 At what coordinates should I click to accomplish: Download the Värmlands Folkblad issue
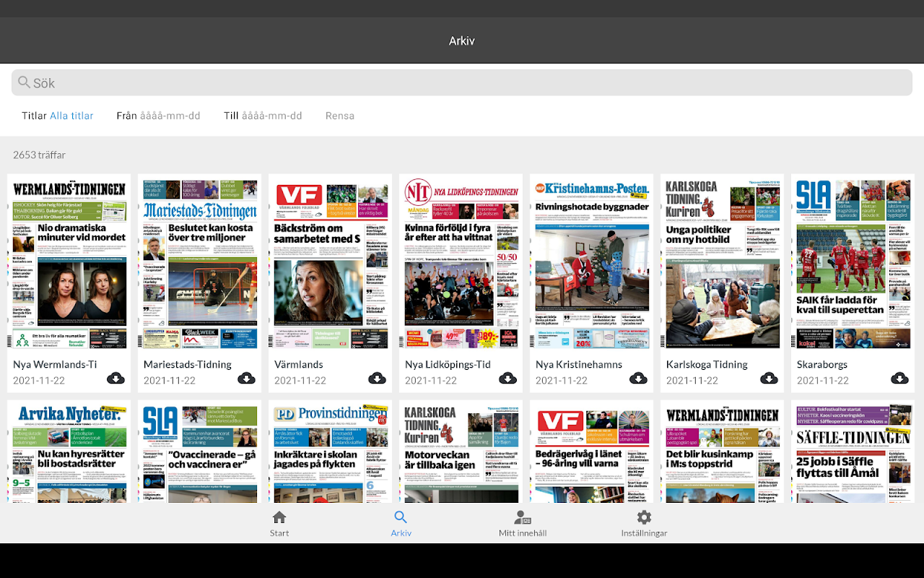[377, 378]
